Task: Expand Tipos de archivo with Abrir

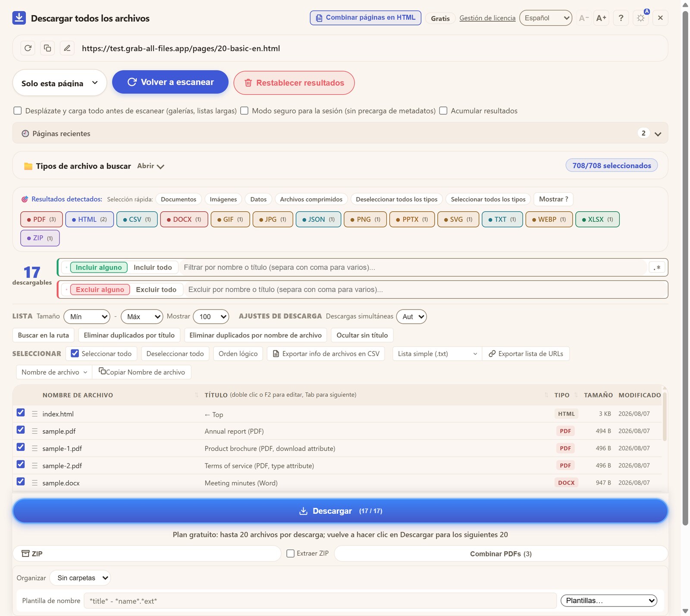Action: point(151,166)
